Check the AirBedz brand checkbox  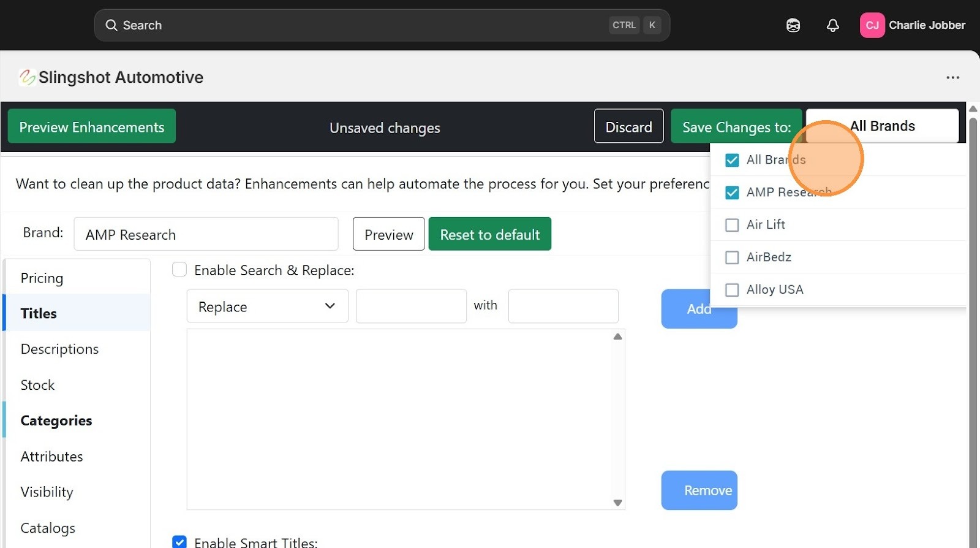pos(732,257)
